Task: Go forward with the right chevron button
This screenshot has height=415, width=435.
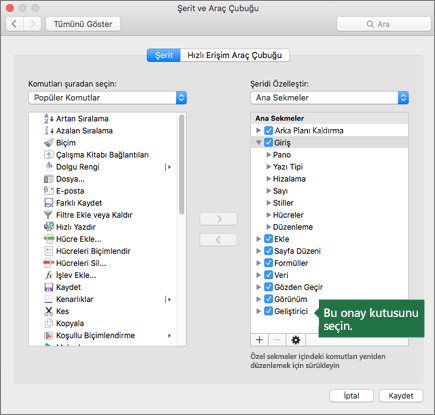Action: (x=32, y=24)
